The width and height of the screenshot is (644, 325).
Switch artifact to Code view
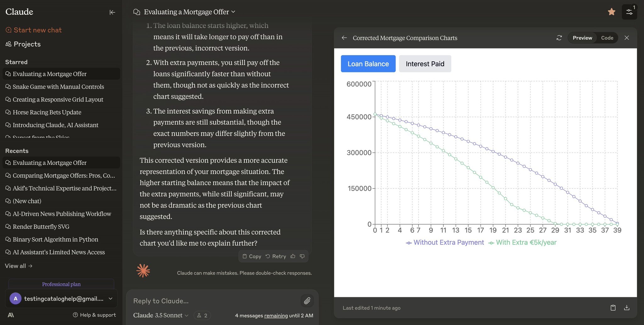pyautogui.click(x=607, y=38)
